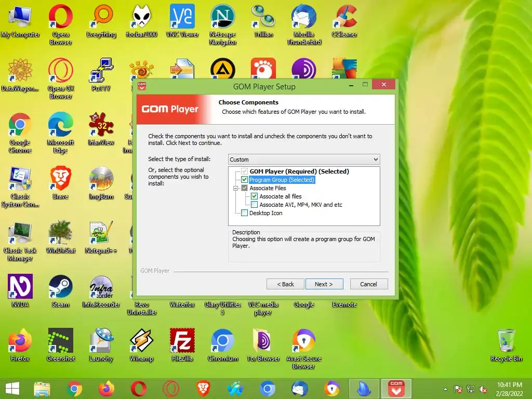Select the WinDirStat desktop icon

(x=60, y=237)
